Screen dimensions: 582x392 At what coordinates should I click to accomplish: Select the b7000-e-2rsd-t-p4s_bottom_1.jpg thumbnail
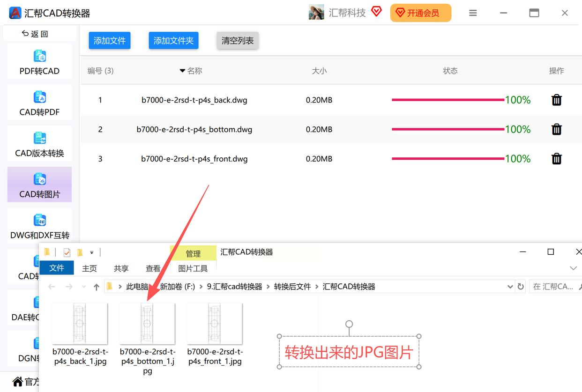[x=147, y=324]
